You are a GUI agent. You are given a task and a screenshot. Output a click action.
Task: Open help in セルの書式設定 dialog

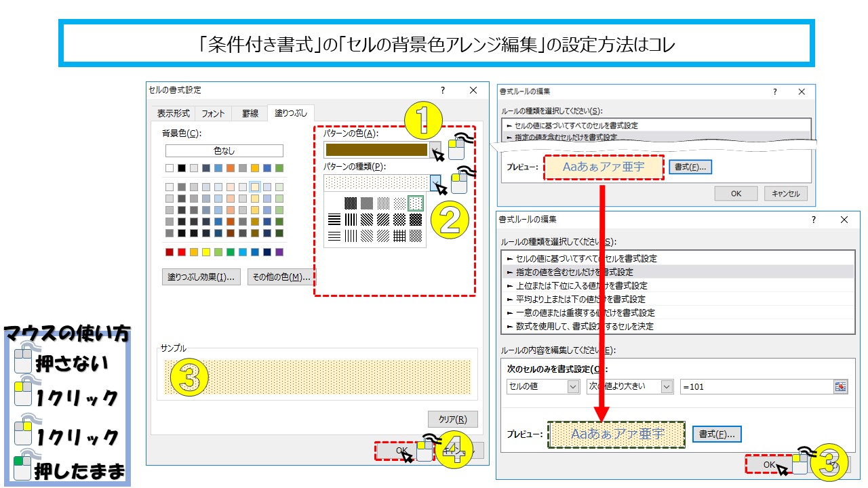click(x=443, y=90)
